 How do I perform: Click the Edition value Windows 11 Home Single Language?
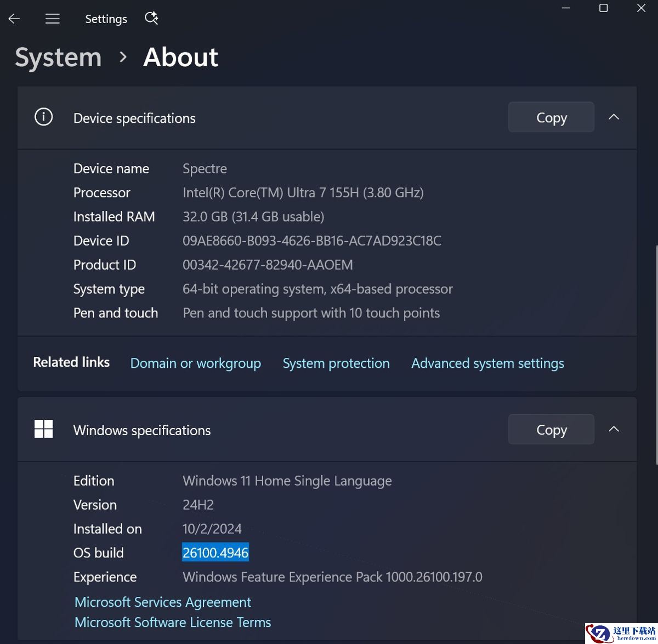point(287,481)
